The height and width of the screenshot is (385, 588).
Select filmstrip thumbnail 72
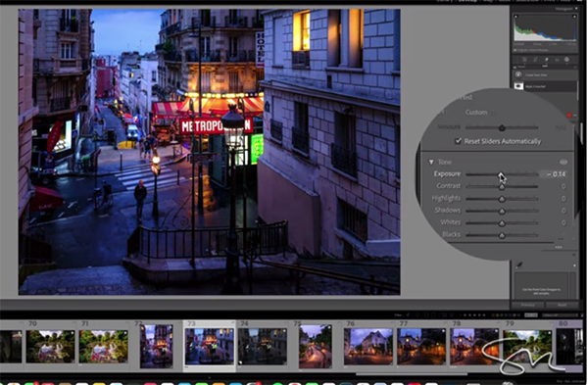click(x=156, y=346)
